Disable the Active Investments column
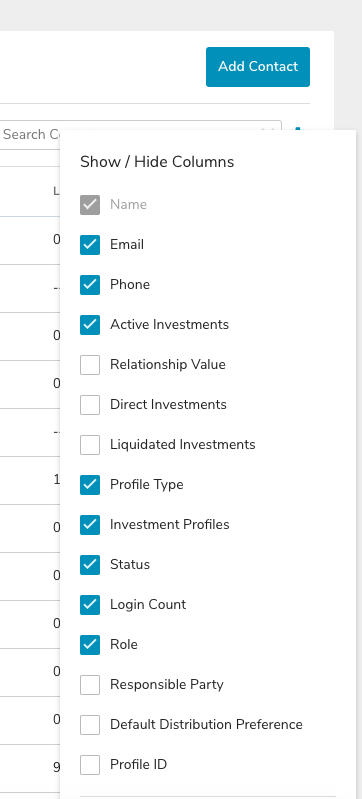 (90, 325)
